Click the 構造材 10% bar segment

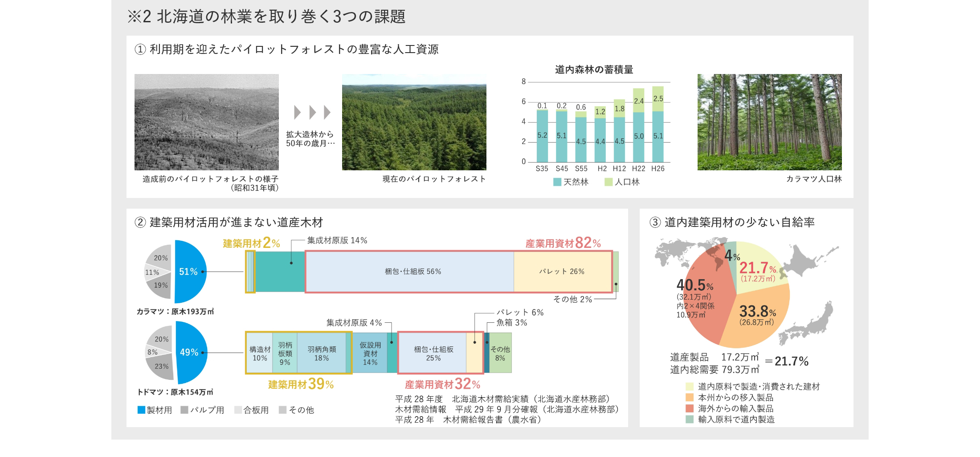(260, 353)
